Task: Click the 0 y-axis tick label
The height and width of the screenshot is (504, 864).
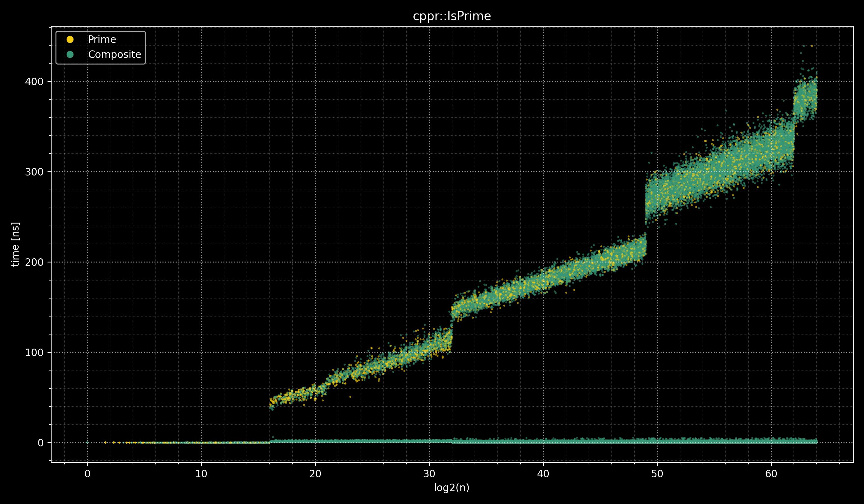Action: [40, 442]
